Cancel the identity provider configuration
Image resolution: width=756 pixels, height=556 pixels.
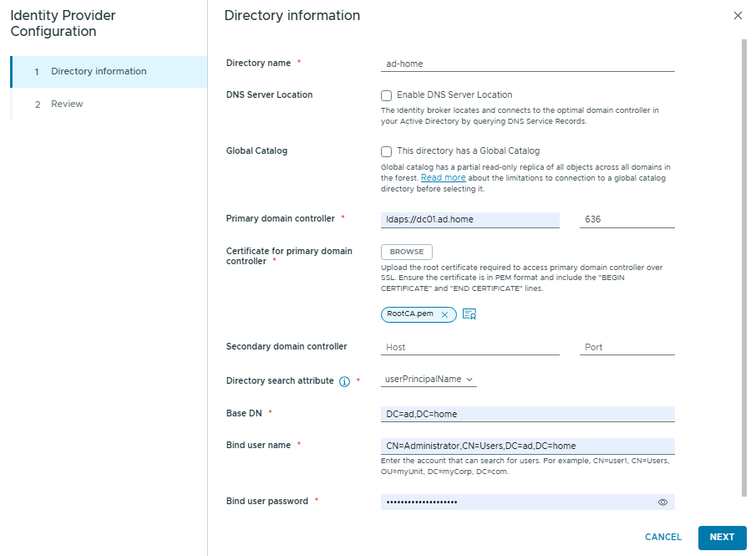(x=663, y=538)
